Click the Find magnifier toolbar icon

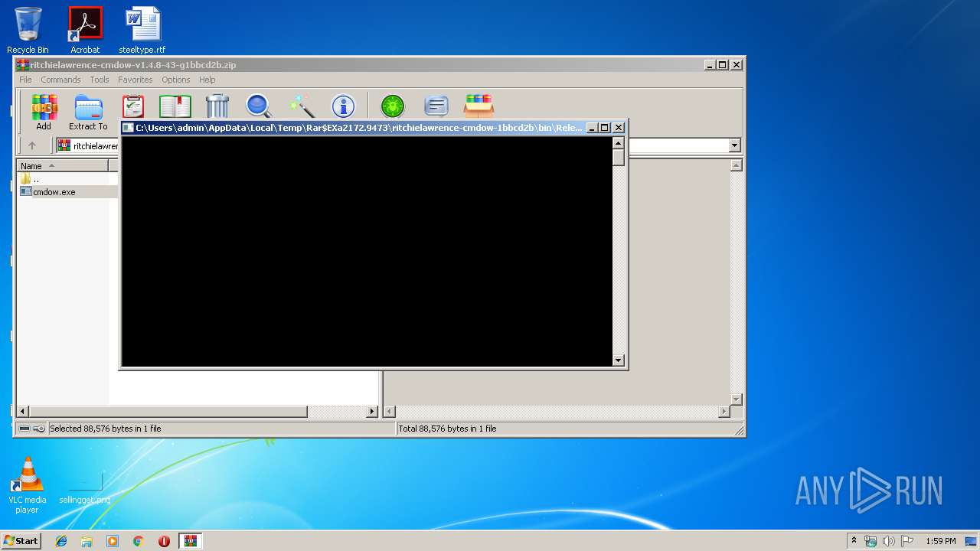click(x=258, y=106)
